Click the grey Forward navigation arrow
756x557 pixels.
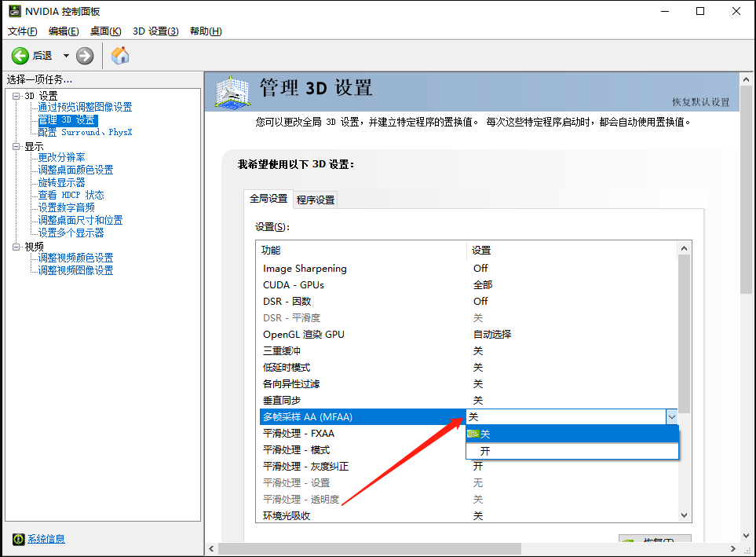(83, 56)
